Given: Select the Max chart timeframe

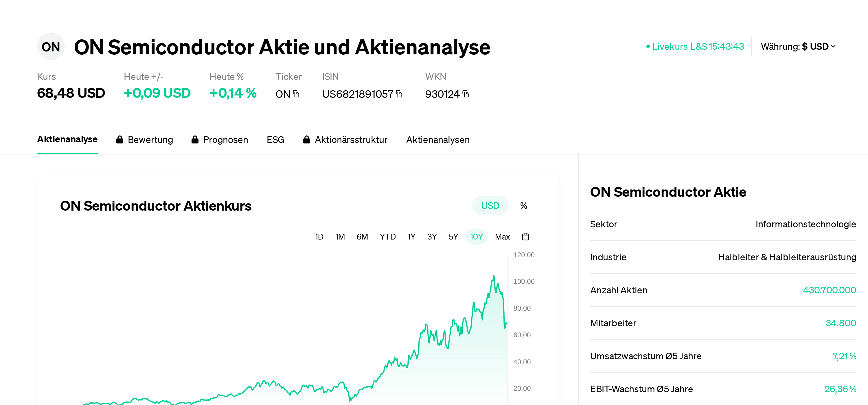Looking at the screenshot, I should click(x=502, y=237).
